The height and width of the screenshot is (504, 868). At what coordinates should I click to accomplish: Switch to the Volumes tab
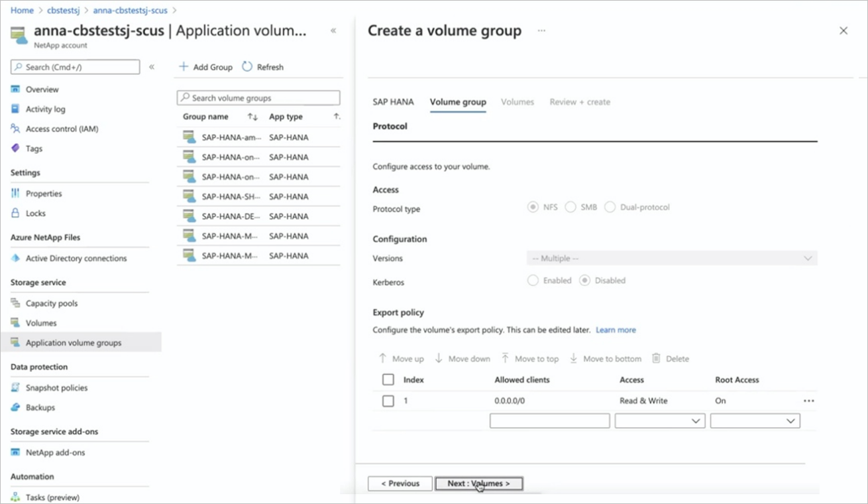coord(517,102)
